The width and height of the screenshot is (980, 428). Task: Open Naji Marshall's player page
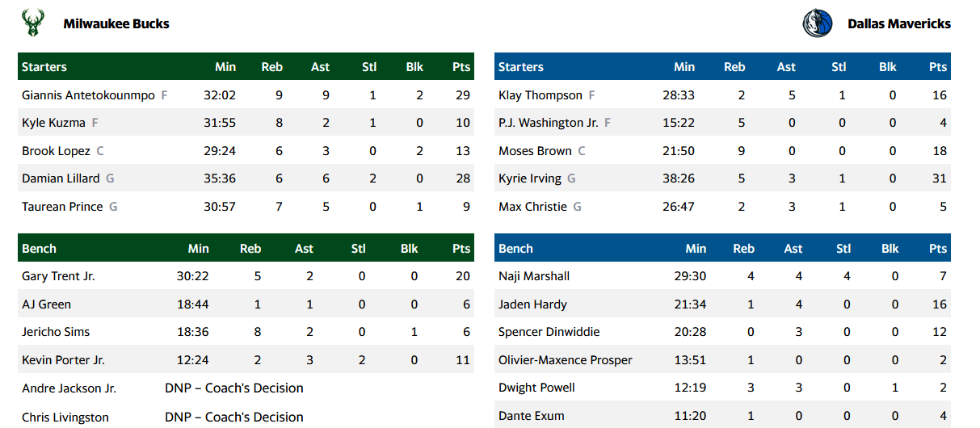pyautogui.click(x=534, y=276)
